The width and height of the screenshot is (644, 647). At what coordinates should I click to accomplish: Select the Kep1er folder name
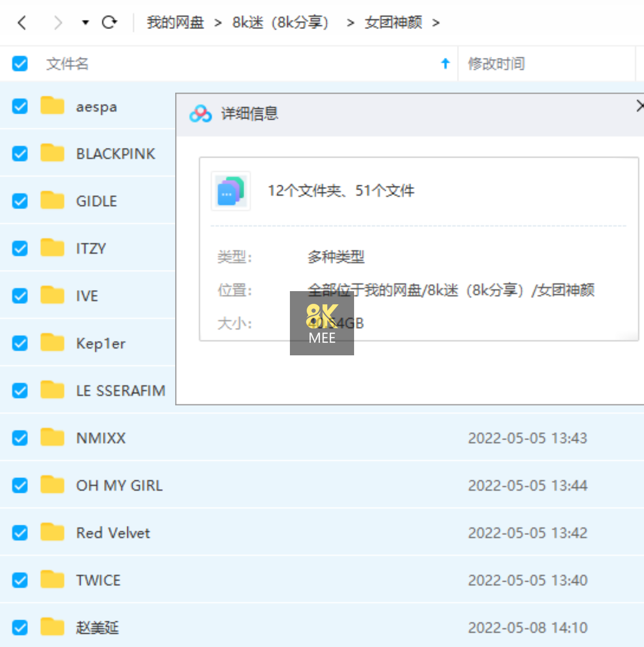pos(101,344)
